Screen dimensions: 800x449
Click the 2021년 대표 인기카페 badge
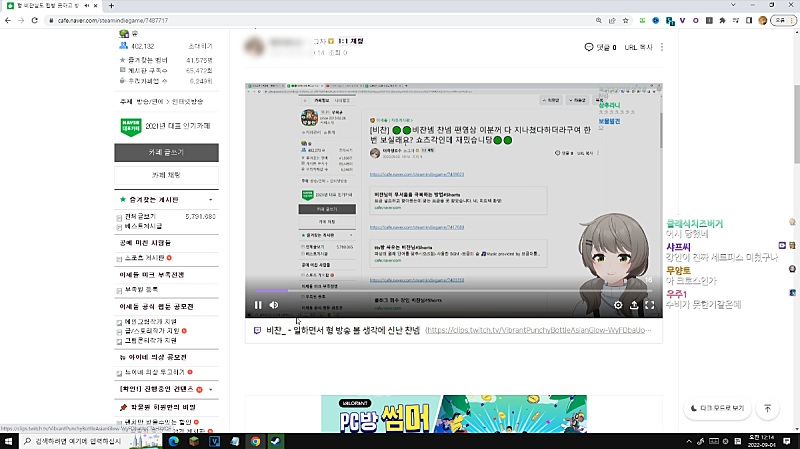165,126
